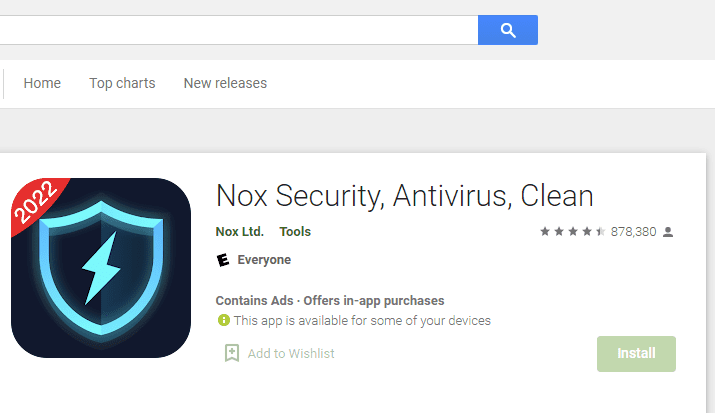
Task: Click the E content rating icon
Action: [223, 260]
